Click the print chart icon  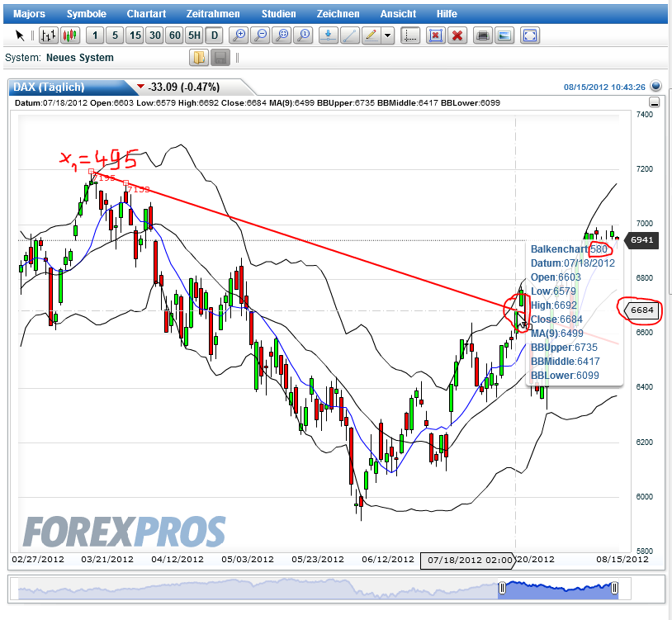point(482,35)
